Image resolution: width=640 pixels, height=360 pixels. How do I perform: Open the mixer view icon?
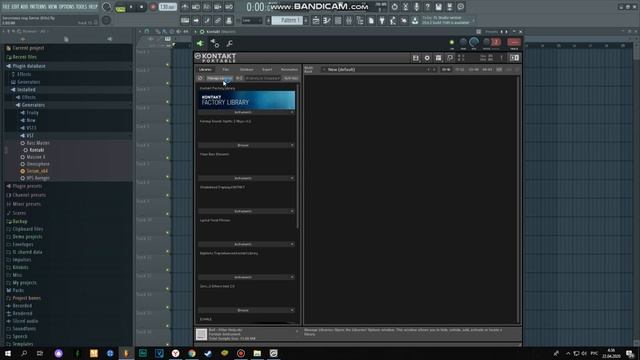click(349, 20)
